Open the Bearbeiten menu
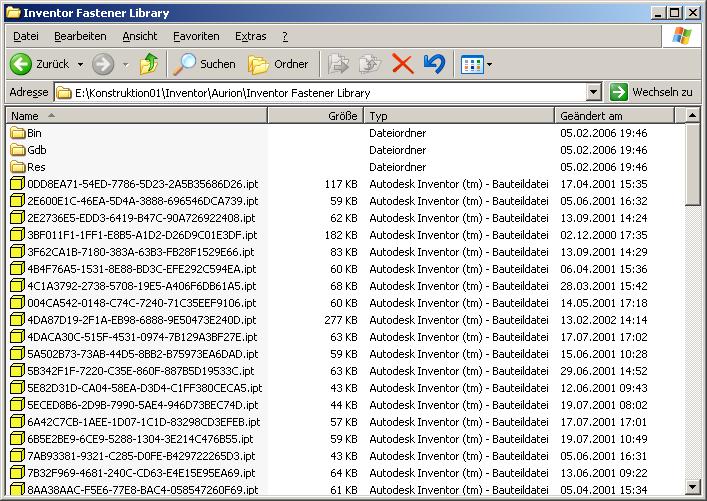Image resolution: width=707 pixels, height=501 pixels. (x=80, y=36)
